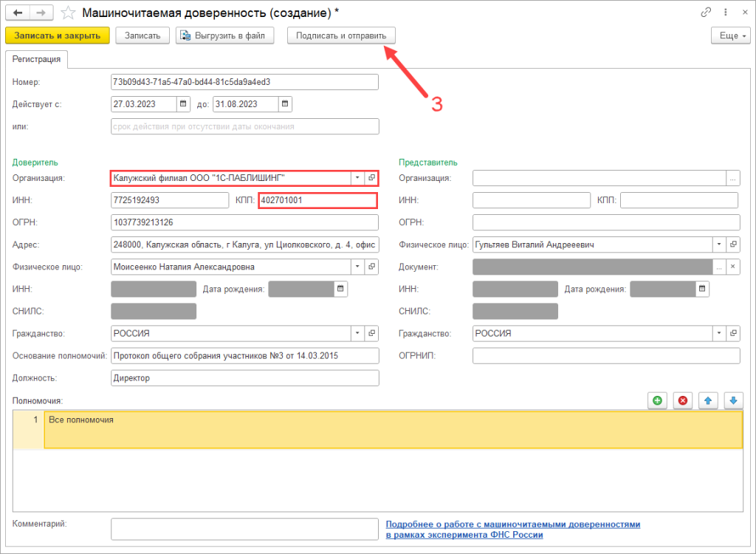Focus the Номер field
This screenshot has height=554, width=756.
coord(244,82)
